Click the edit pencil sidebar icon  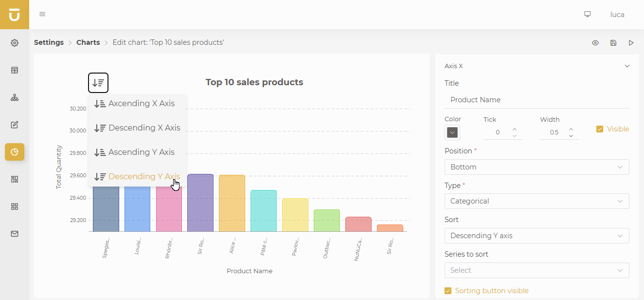15,125
